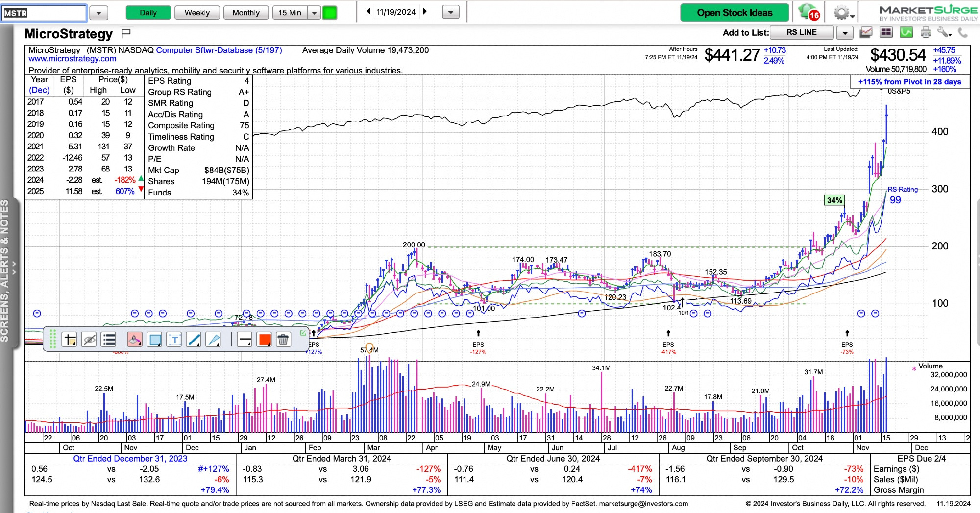The height and width of the screenshot is (513, 980).
Task: Select the trend line drawing tool
Action: click(x=194, y=340)
